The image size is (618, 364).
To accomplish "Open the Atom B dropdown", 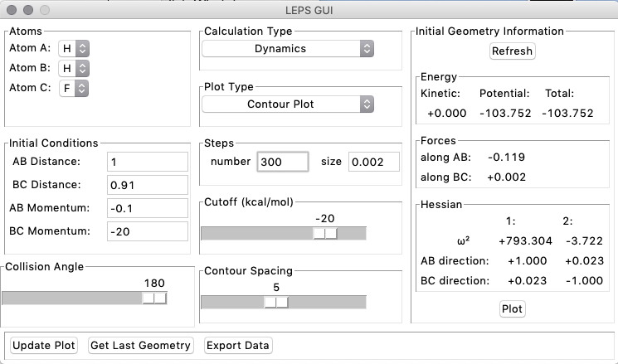I will (x=75, y=67).
